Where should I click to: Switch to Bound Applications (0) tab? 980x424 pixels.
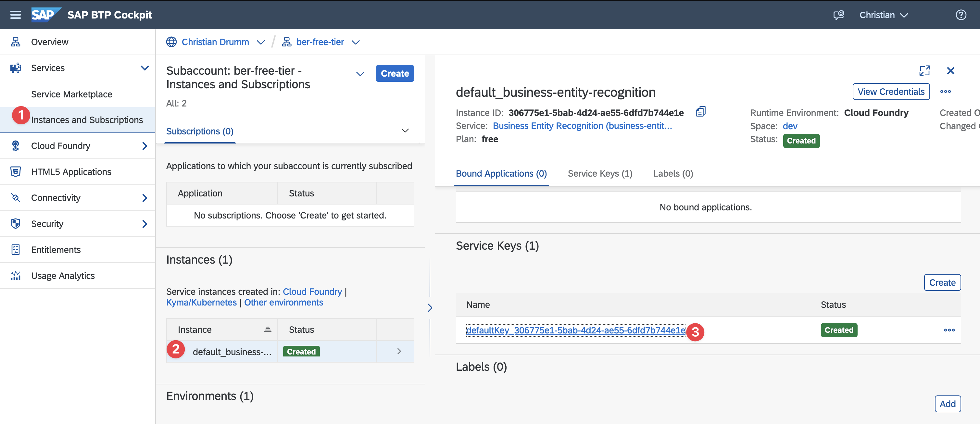[x=501, y=173]
